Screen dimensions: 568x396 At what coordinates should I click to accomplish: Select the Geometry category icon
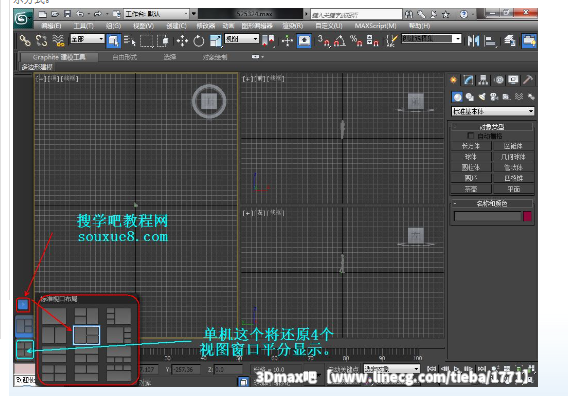click(457, 97)
